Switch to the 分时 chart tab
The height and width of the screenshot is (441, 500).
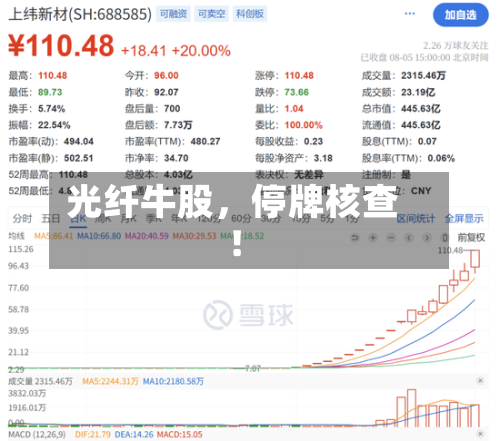[x=22, y=219]
